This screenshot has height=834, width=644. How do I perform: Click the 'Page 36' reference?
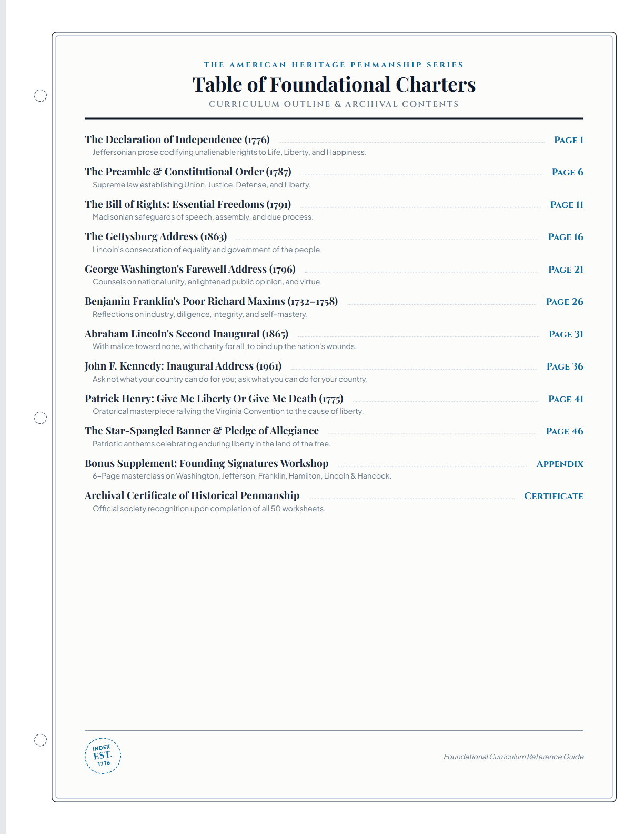[x=565, y=366]
